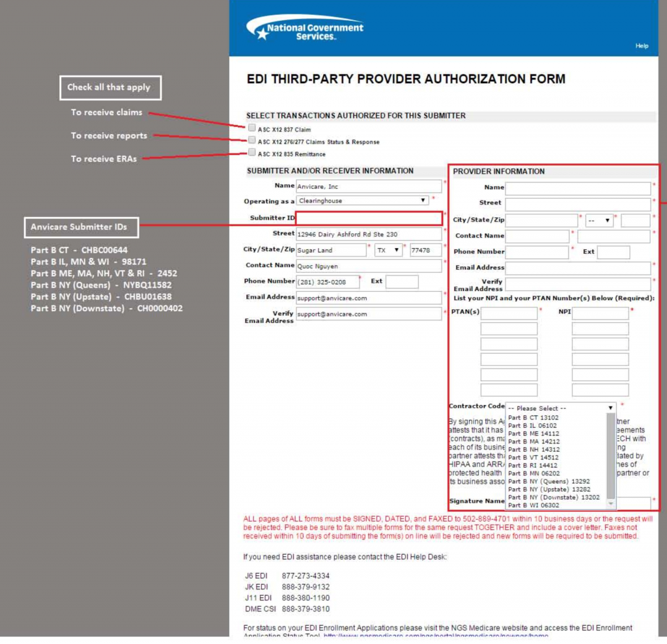Select Part B NY (Downstate) 13202 option
667x644 pixels.
click(558, 497)
